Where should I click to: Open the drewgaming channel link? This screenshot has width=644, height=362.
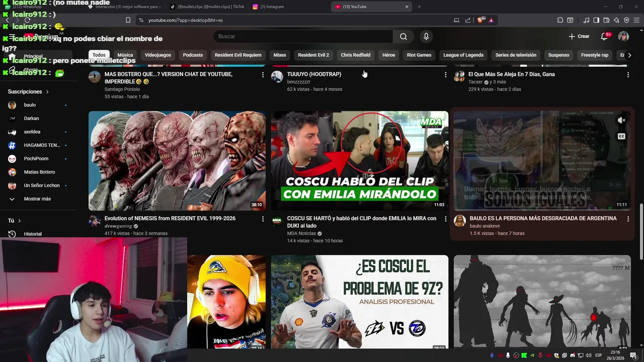click(118, 226)
